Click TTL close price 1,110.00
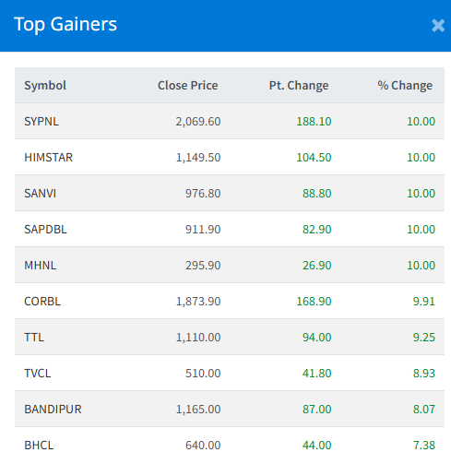 point(198,337)
